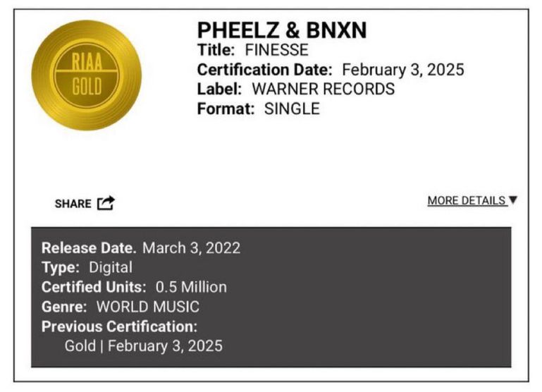Click the Release Date field label

(89, 248)
